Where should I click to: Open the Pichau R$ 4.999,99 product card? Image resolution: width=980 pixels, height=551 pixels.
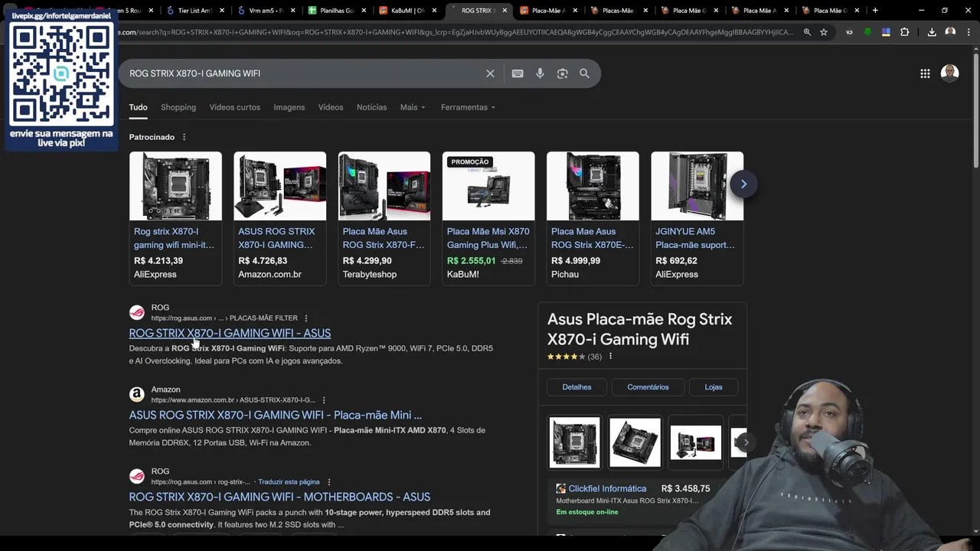point(593,218)
